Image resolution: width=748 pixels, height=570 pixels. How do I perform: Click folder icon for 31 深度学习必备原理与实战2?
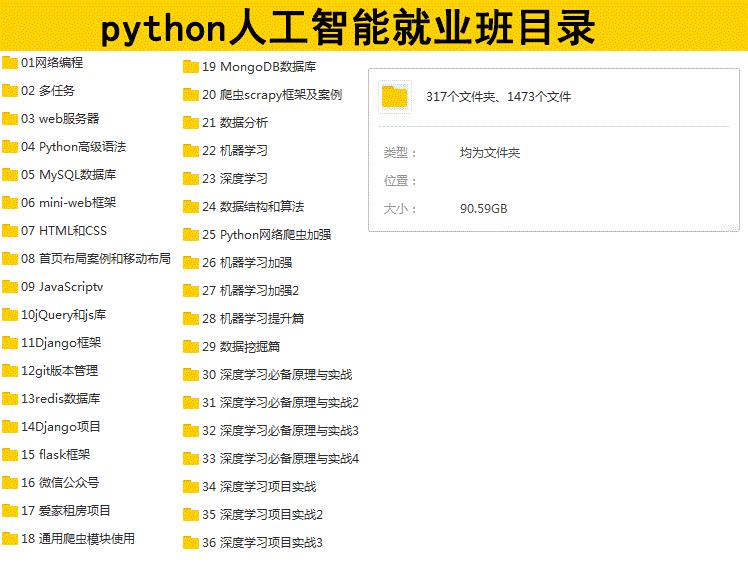point(191,403)
